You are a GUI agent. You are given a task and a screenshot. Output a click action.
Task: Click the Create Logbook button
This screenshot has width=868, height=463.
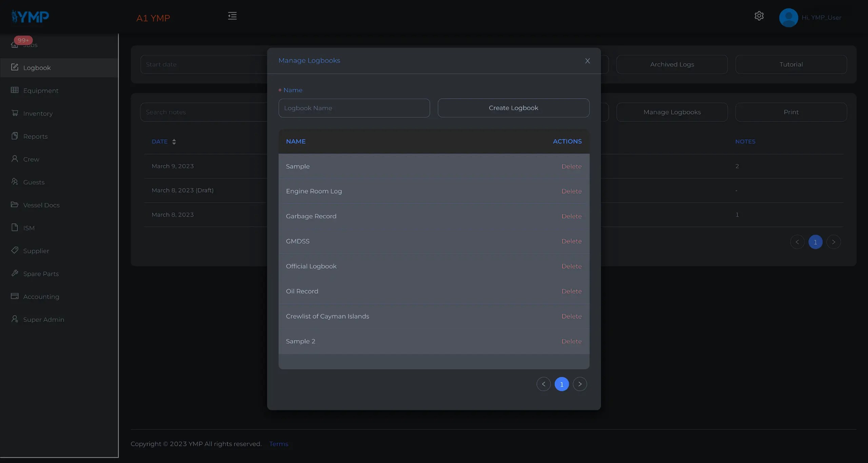[x=513, y=108]
